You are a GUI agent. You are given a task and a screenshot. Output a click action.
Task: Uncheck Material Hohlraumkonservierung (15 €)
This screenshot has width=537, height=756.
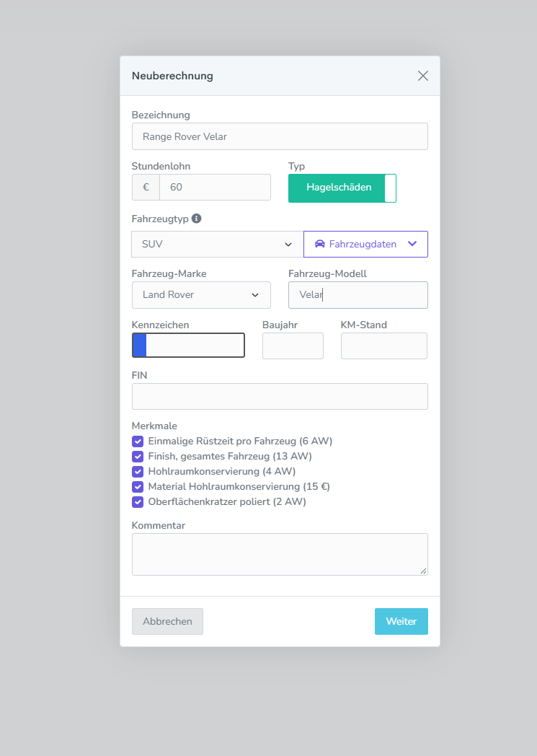tap(138, 486)
